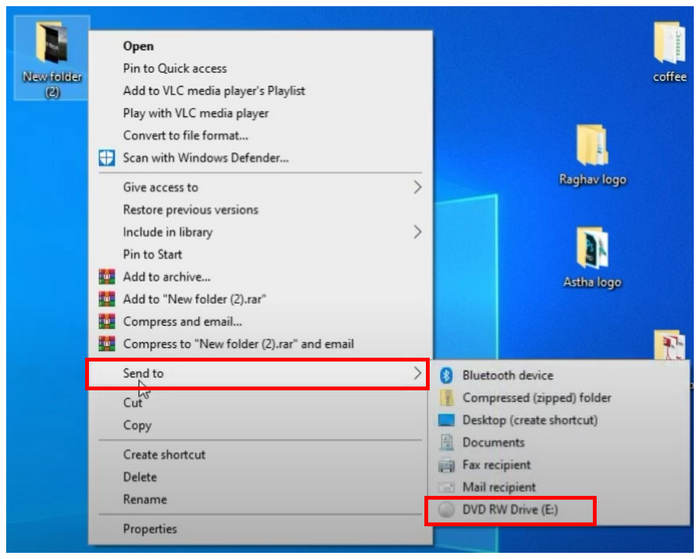
Task: Expand the Give access to submenu arrow
Action: pyautogui.click(x=417, y=188)
